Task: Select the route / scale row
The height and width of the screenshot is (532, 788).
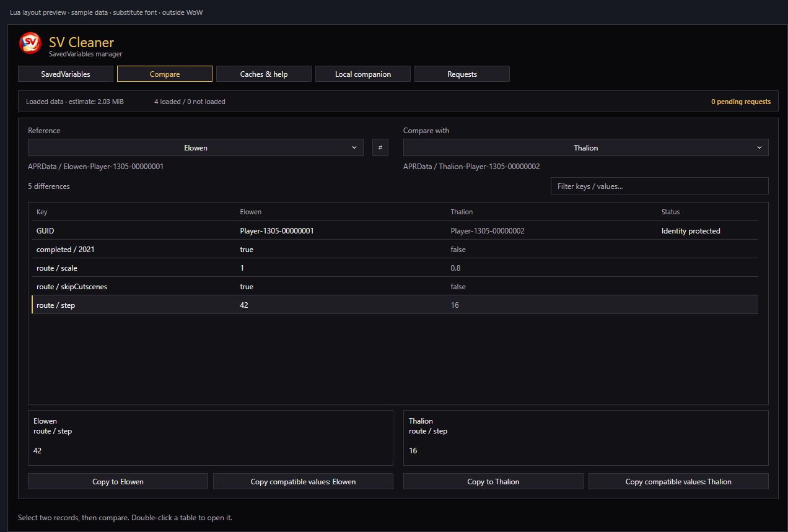Action: (395, 268)
